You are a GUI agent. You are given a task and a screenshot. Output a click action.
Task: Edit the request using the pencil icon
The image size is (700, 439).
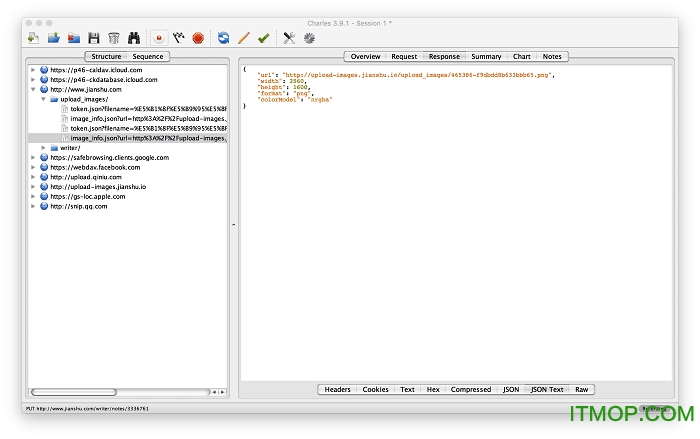coord(243,38)
